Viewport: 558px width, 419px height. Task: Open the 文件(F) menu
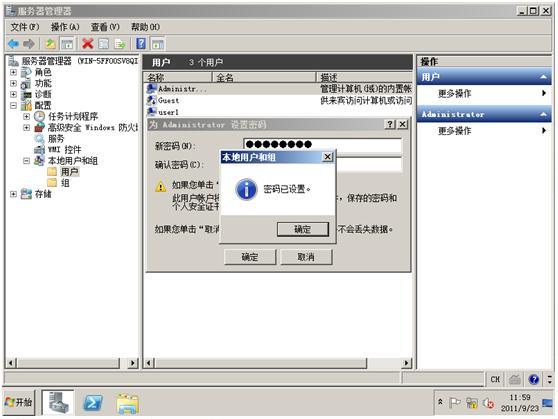pyautogui.click(x=25, y=27)
